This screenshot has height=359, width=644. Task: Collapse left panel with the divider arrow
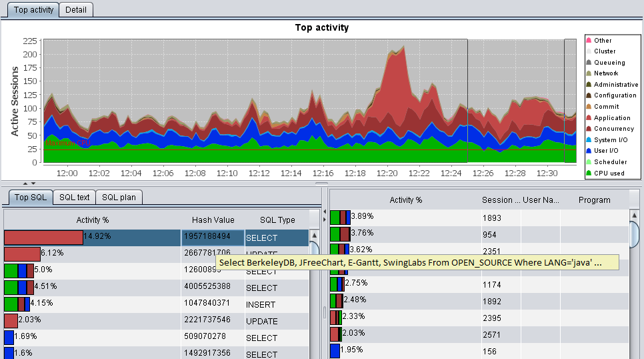point(325,212)
